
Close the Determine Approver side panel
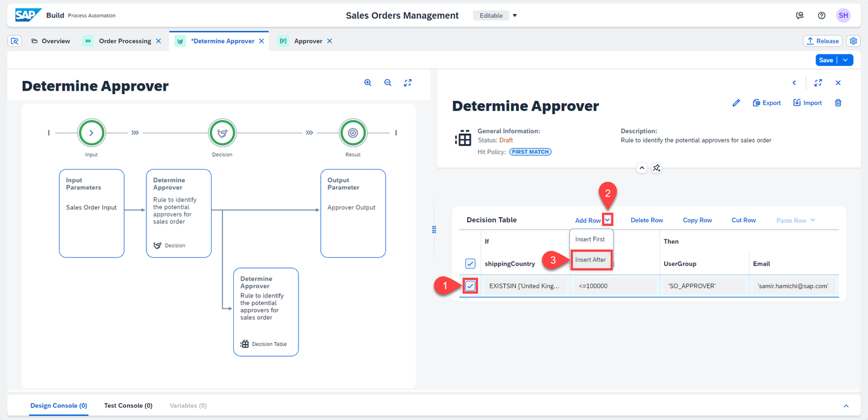pyautogui.click(x=838, y=83)
